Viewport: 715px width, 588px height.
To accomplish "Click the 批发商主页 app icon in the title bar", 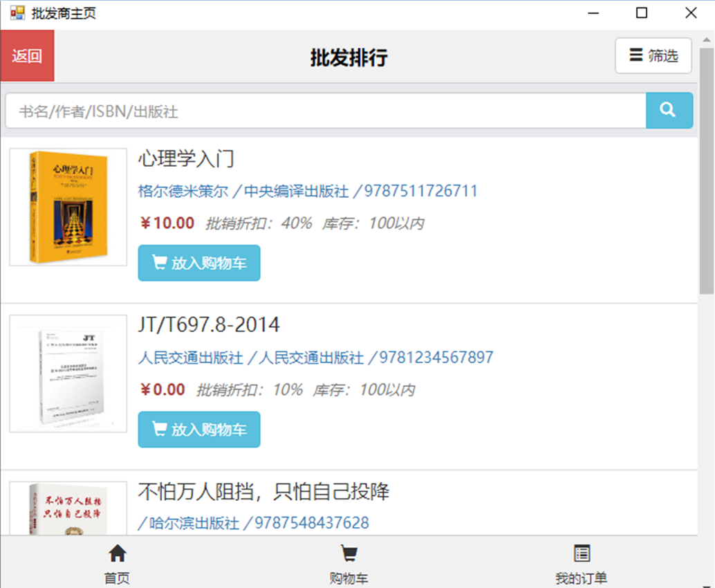I will tap(17, 12).
